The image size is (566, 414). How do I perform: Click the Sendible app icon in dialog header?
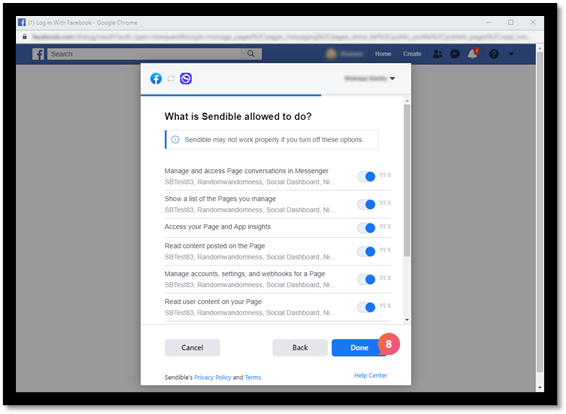pos(186,78)
